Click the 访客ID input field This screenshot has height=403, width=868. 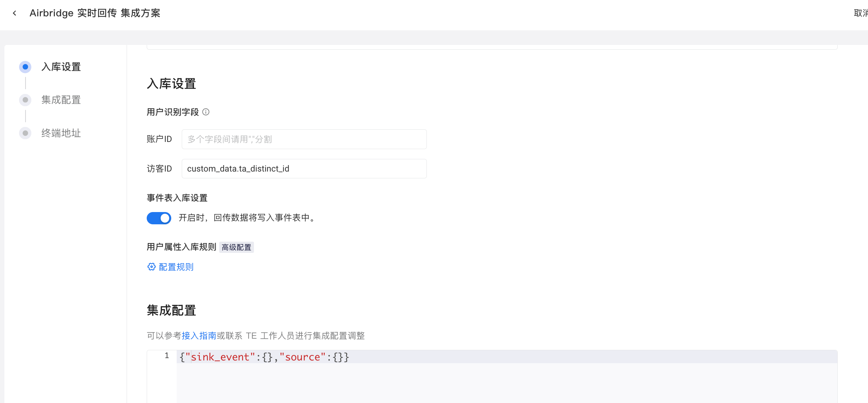coord(304,168)
